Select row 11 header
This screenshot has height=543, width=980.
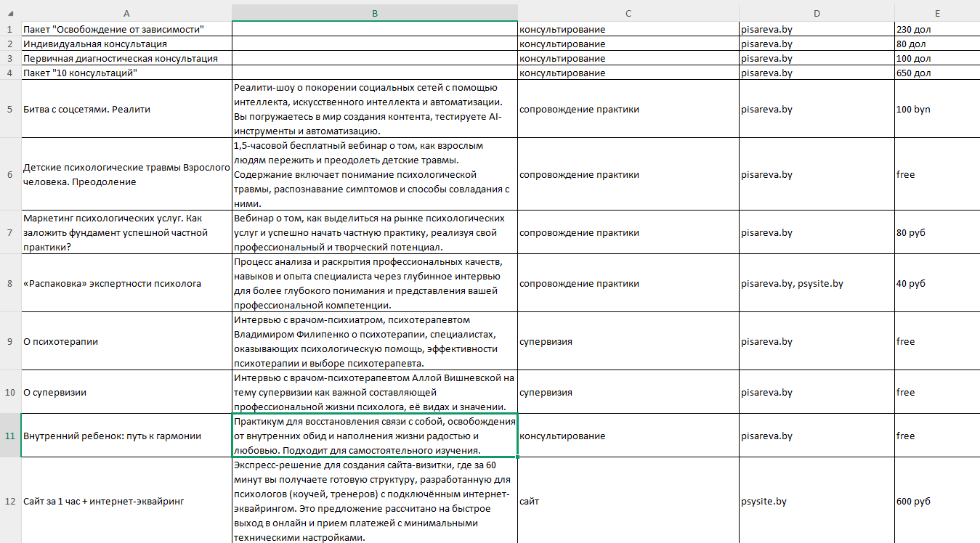pos(10,436)
